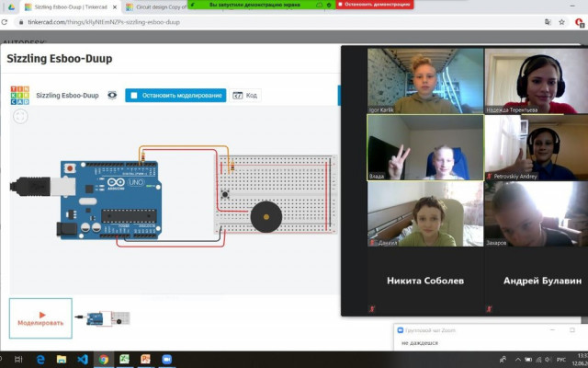
Task: Select the Sizzling Esboo-Duup browser tab
Action: [71, 6]
